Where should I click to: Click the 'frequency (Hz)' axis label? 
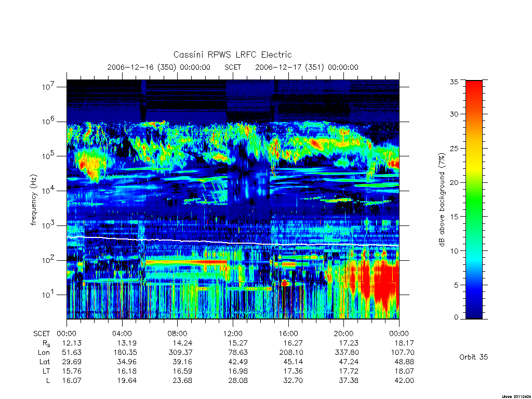(x=34, y=200)
